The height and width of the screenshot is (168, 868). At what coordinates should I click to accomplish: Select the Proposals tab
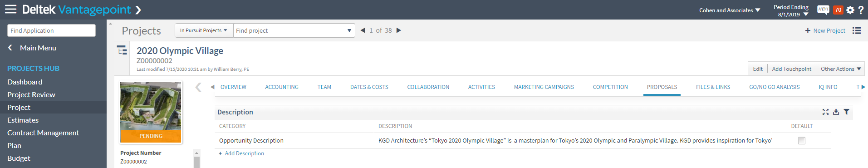[662, 87]
